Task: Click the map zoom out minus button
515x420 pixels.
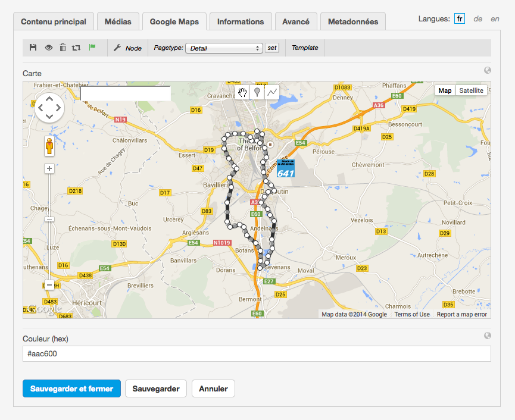Action: (49, 285)
